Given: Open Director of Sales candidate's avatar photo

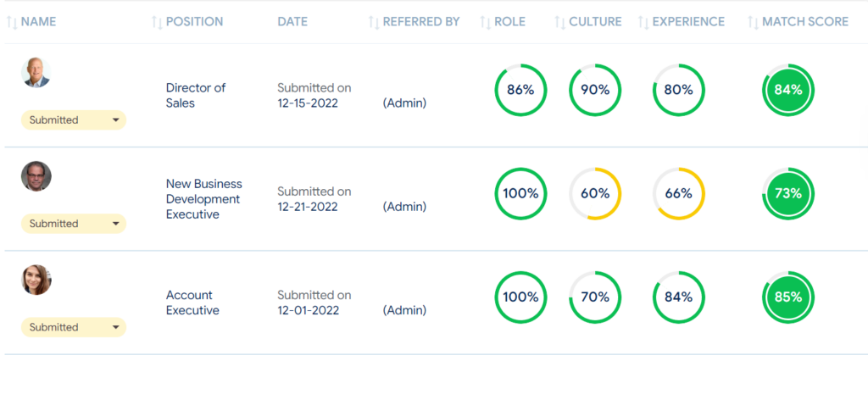Looking at the screenshot, I should click(x=36, y=73).
